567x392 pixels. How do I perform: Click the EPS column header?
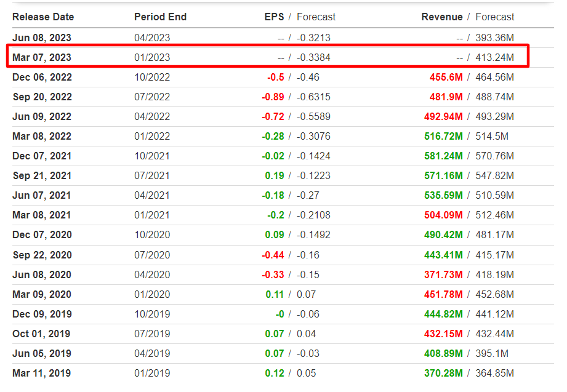274,17
